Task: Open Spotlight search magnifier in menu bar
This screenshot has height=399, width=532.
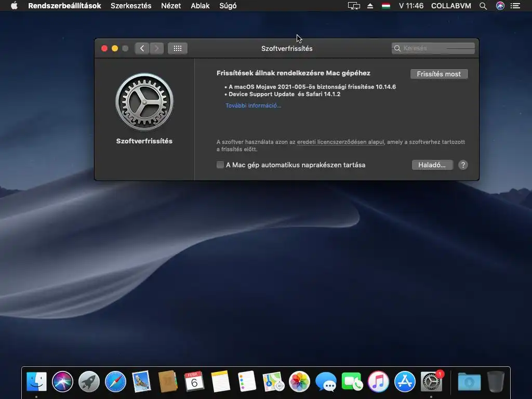Action: (x=483, y=6)
